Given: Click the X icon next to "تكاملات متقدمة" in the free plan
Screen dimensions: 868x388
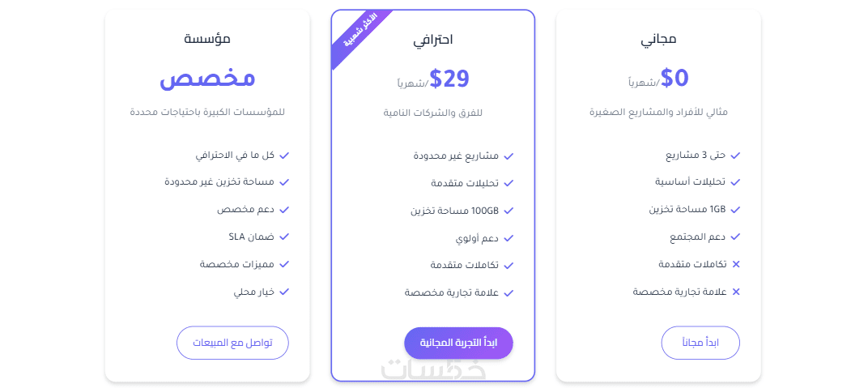Looking at the screenshot, I should (x=735, y=264).
